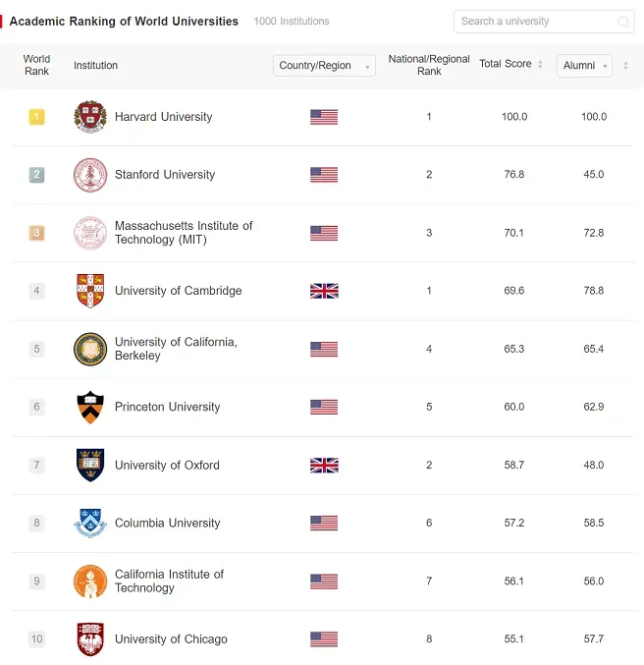Open the Harvard University name link
This screenshot has width=644, height=665.
[x=163, y=117]
